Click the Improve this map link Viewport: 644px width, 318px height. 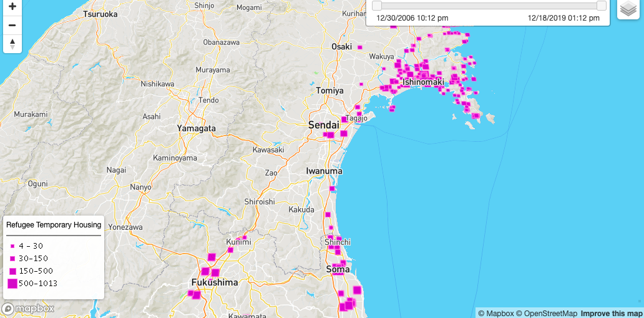coord(611,314)
